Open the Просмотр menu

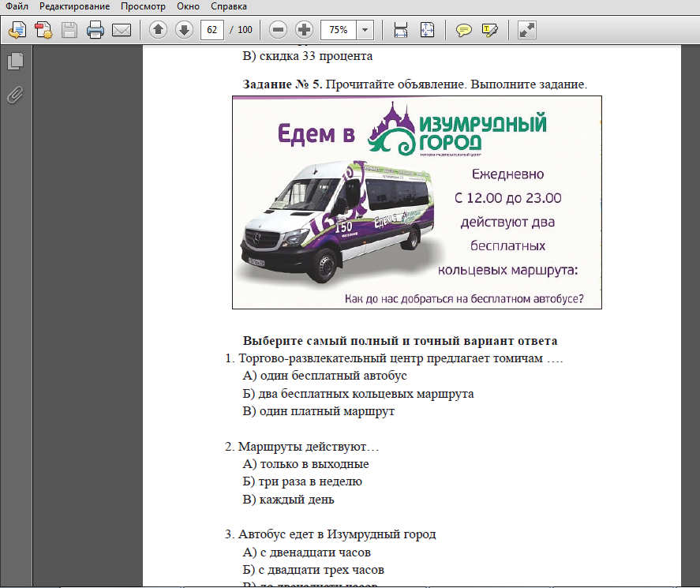click(x=143, y=6)
